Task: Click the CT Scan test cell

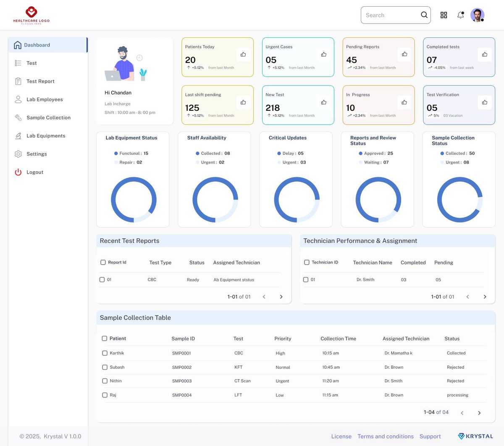Action: tap(242, 381)
